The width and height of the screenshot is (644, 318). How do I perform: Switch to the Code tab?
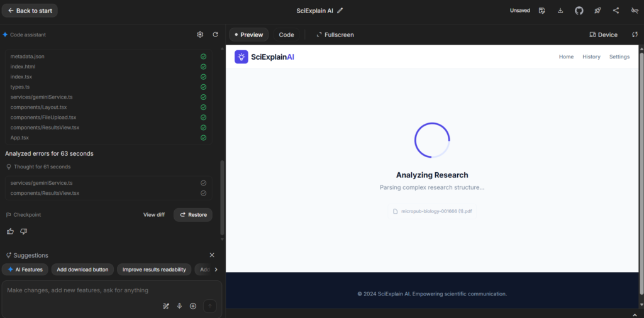[x=286, y=35]
